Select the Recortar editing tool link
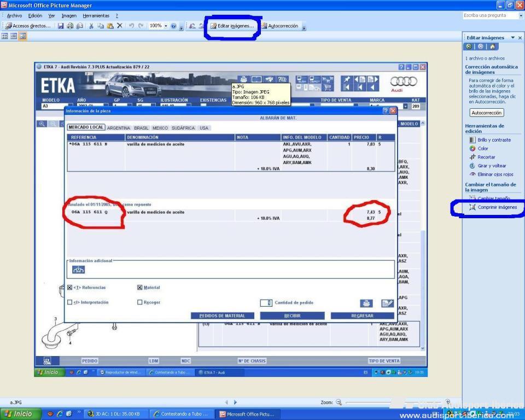The width and height of the screenshot is (525, 420). tap(486, 157)
